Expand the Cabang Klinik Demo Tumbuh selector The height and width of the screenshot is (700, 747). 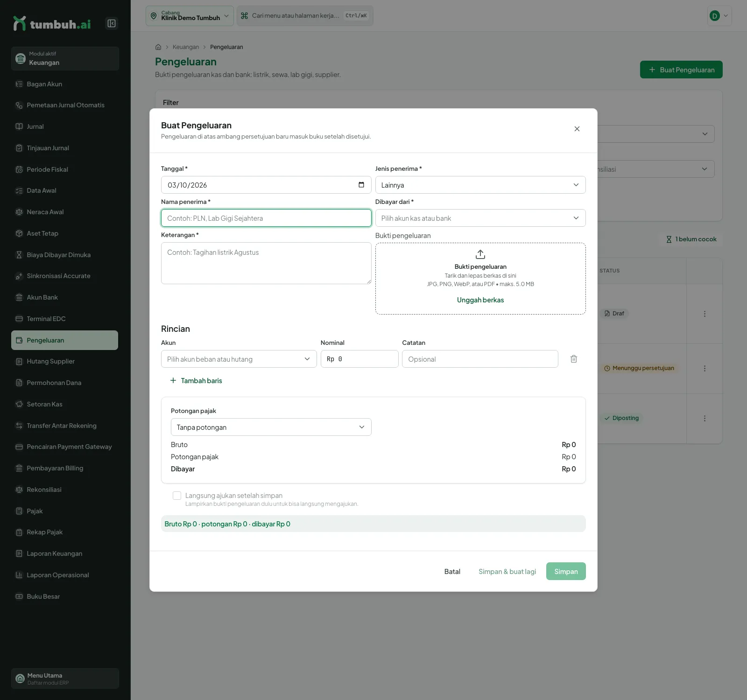pyautogui.click(x=190, y=16)
